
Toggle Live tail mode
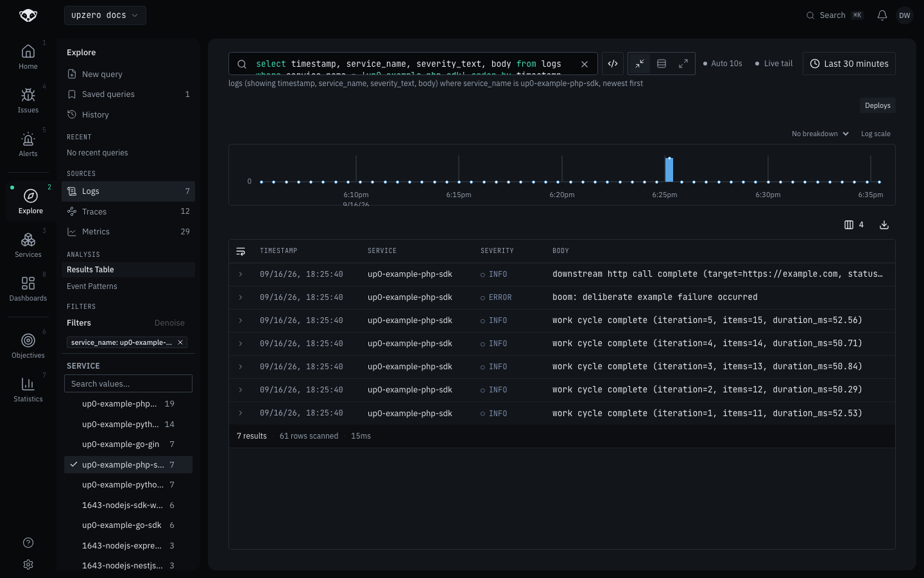tap(774, 64)
